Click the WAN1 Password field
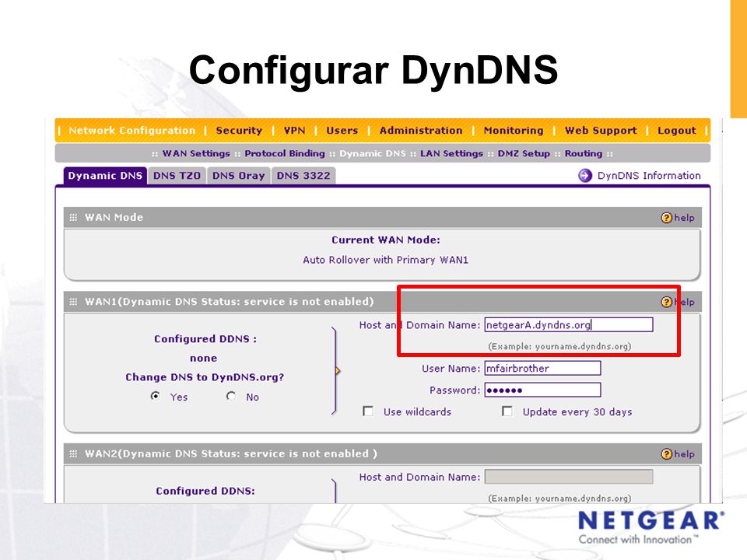 542,390
